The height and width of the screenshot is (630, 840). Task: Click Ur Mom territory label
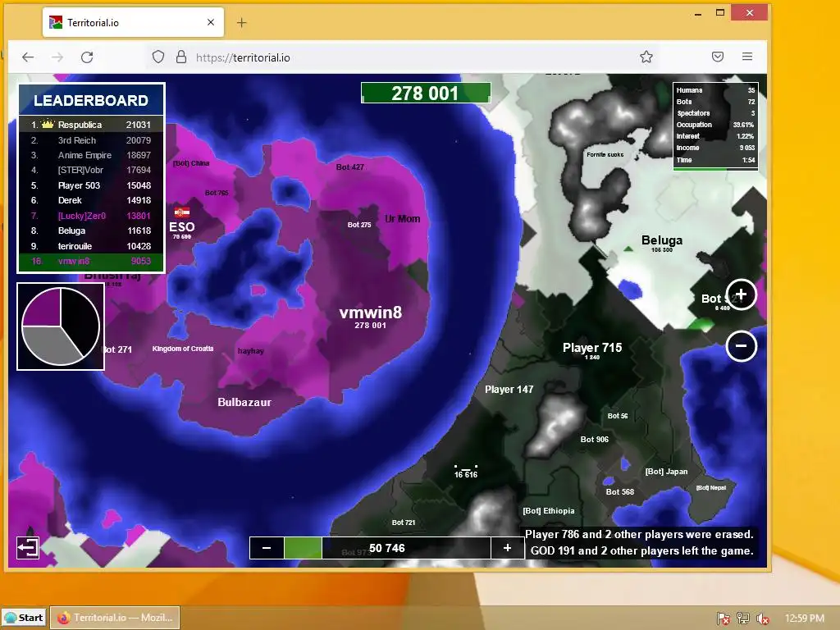402,218
